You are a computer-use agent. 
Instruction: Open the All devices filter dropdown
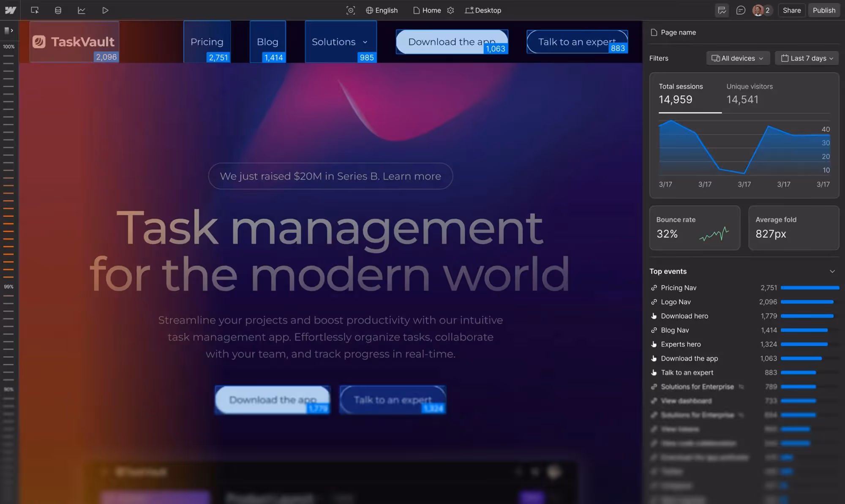(738, 58)
